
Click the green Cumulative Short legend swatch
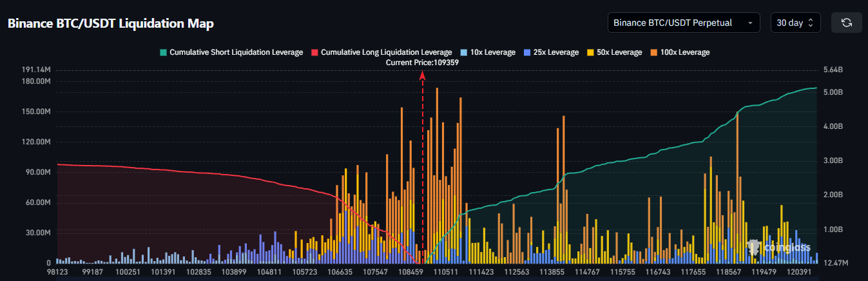163,52
